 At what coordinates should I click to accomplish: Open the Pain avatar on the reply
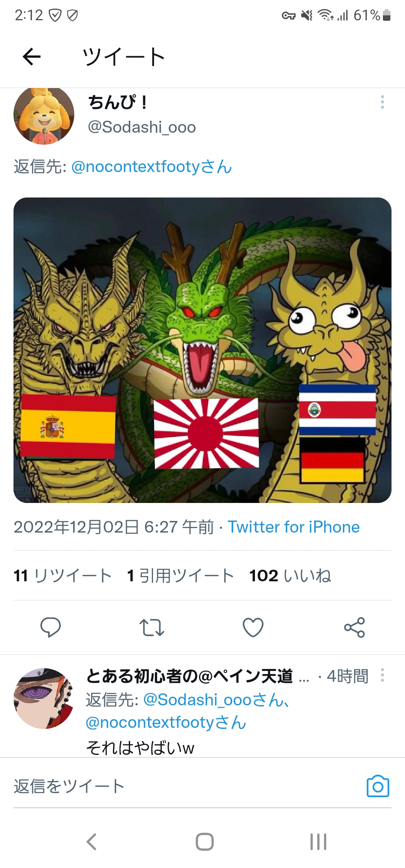(44, 698)
